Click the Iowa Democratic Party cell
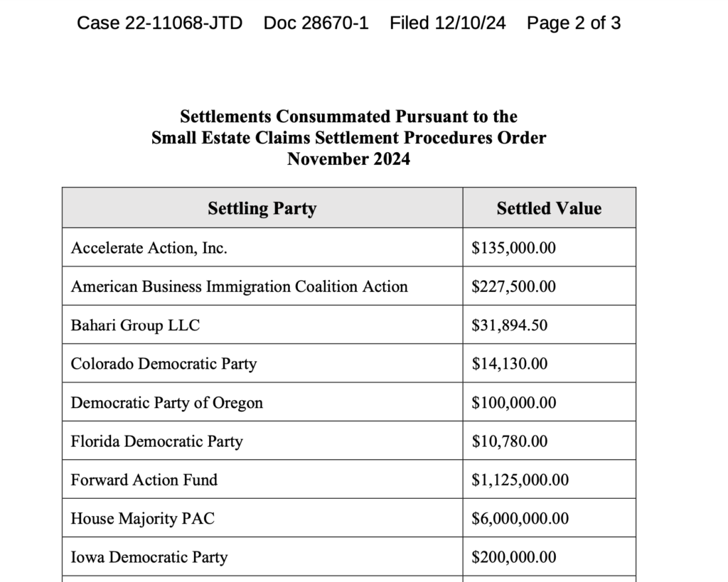Image resolution: width=728 pixels, height=582 pixels. pyautogui.click(x=149, y=557)
